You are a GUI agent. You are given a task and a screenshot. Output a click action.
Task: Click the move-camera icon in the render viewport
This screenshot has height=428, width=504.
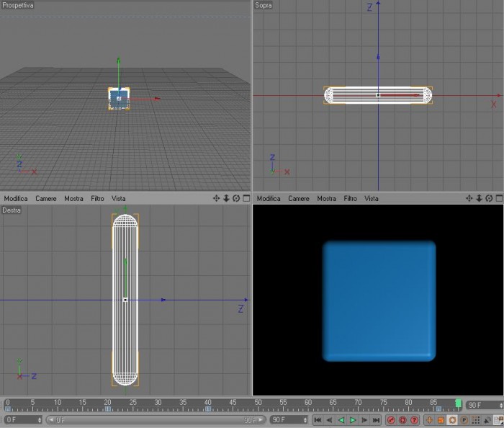tap(469, 198)
